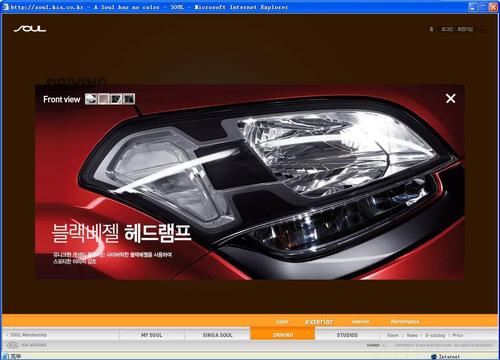Image resolution: width=500 pixels, height=360 pixels.
Task: Maximize the Internet Explorer window
Action: 483,7
